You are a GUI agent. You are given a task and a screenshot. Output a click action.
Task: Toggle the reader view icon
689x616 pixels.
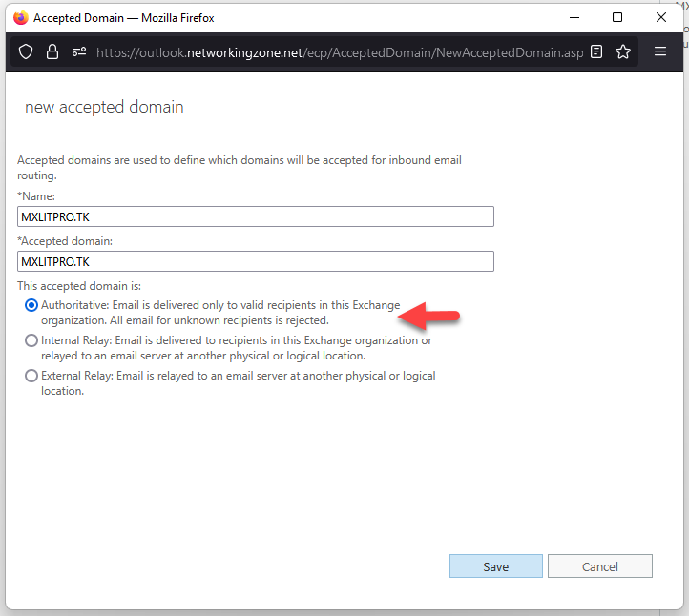(x=596, y=52)
